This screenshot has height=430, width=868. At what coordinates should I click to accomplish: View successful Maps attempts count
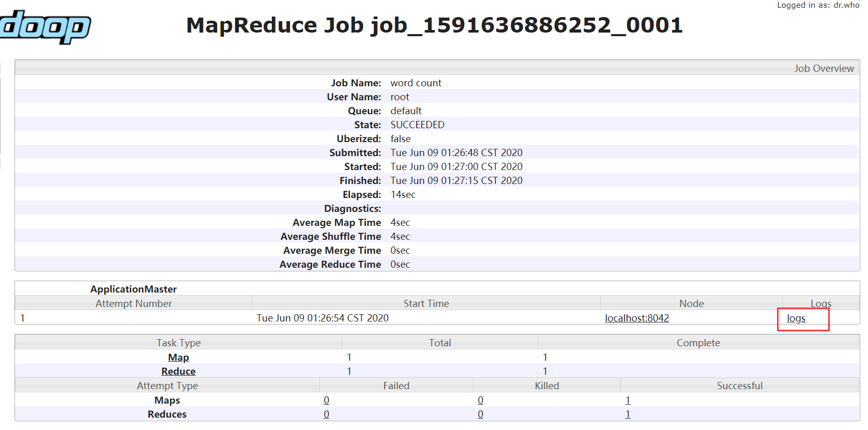click(x=628, y=401)
